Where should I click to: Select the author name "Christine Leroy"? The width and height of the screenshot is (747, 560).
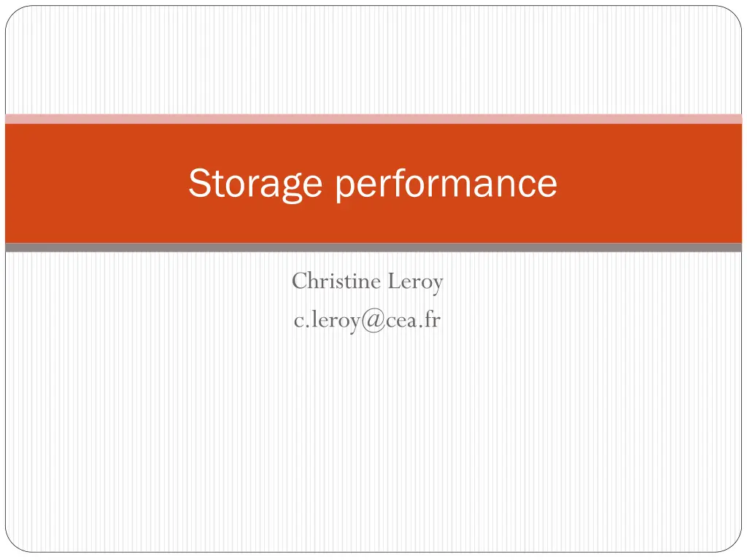point(367,281)
